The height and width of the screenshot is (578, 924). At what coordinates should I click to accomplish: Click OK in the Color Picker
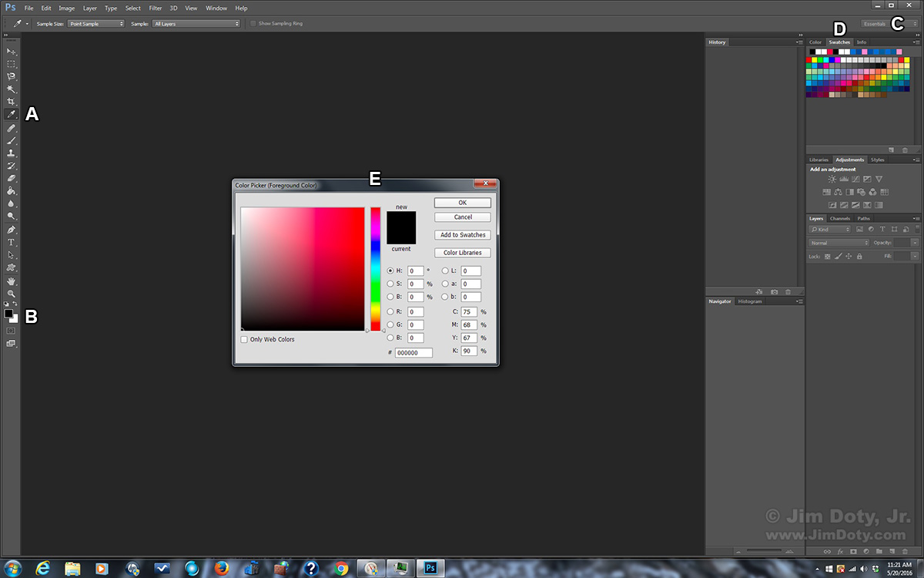pos(463,203)
